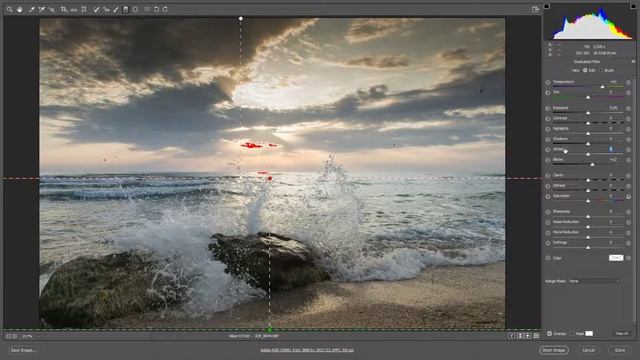Screen dimensions: 640x360
Task: Click the Contrast increase plus icon
Action: 629,119
